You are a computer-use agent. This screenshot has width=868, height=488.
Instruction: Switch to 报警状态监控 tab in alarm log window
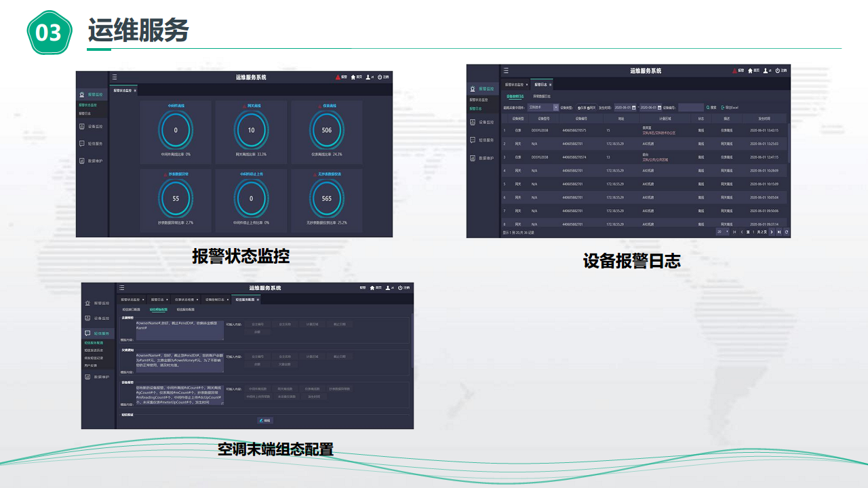[517, 85]
